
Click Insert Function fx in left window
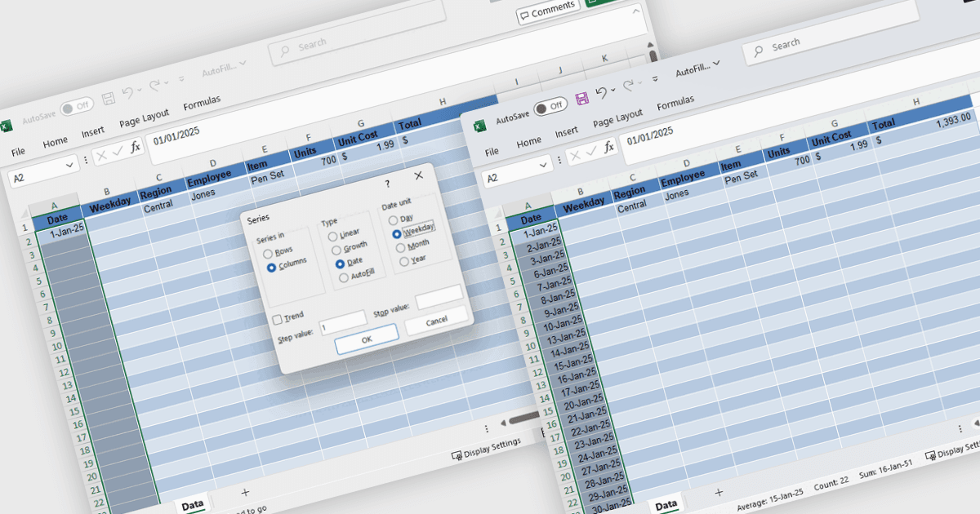click(135, 148)
